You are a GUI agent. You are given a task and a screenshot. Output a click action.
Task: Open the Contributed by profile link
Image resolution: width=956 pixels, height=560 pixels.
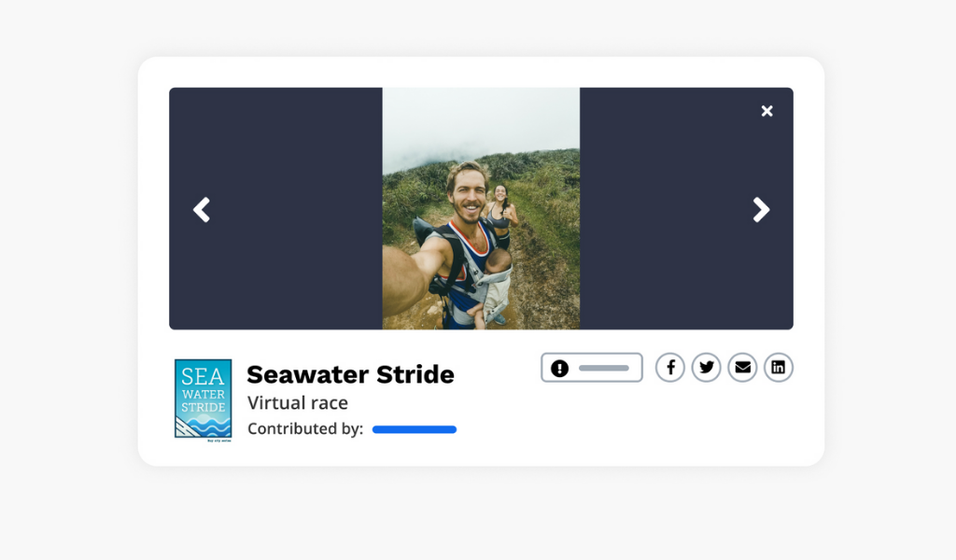pos(414,429)
